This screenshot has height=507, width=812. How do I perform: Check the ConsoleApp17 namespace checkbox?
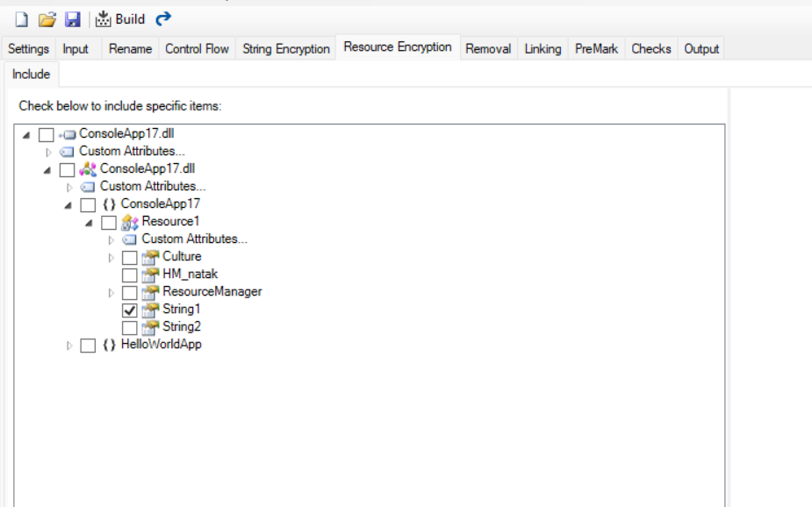[x=88, y=205]
